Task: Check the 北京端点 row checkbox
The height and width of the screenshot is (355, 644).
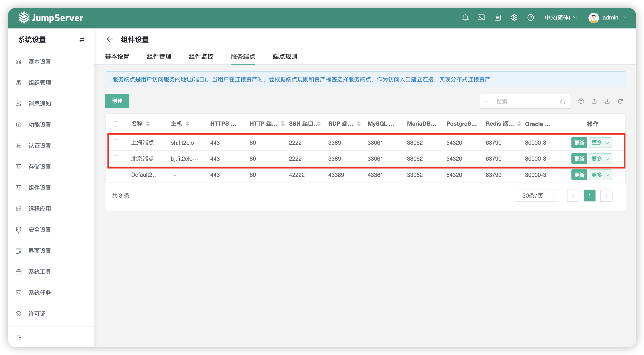Action: 115,158
